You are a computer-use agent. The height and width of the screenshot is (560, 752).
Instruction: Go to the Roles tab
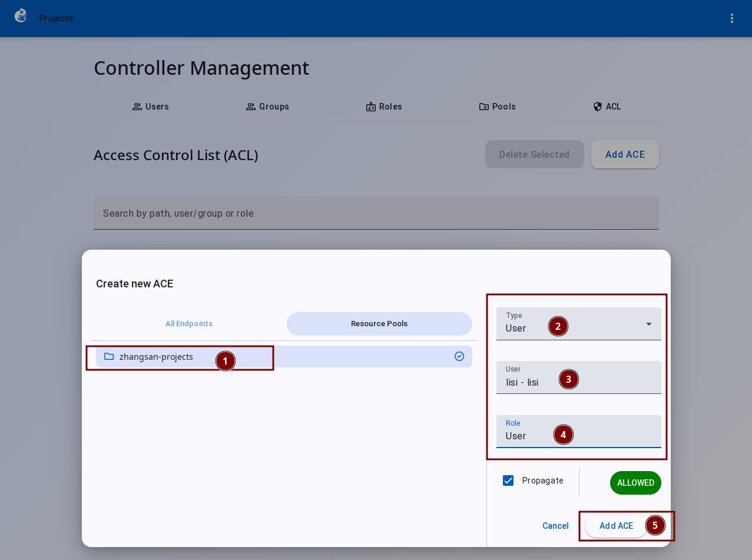384,107
